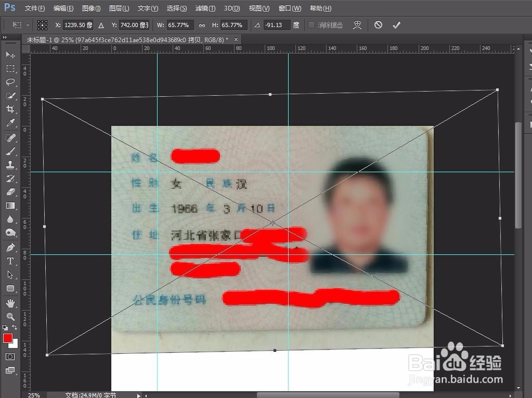Select the Lasso tool
532x398 pixels.
10,82
